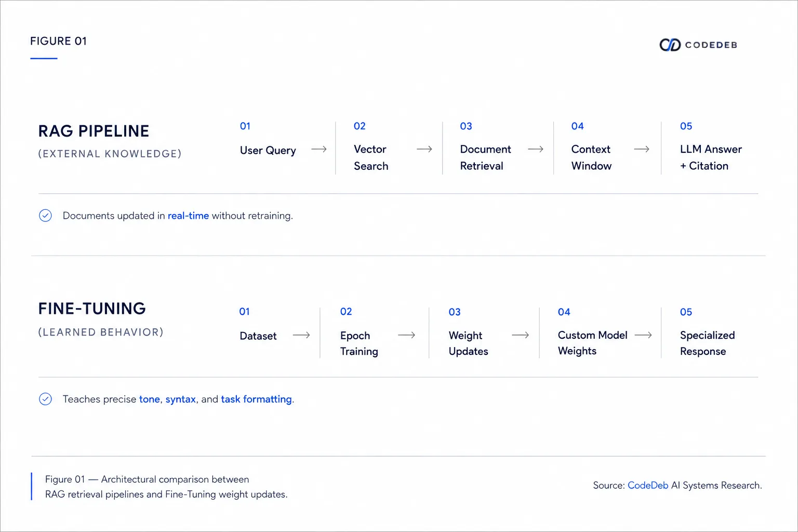Visit the CodeDeb link in the Source line
Image resolution: width=798 pixels, height=532 pixels.
648,485
